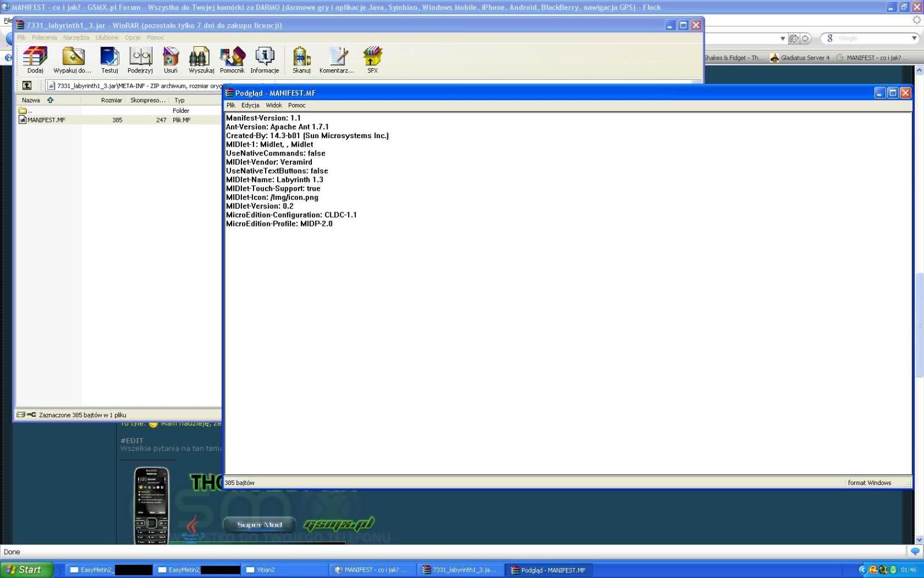
Task: Click the Usuń delete icon
Action: click(x=170, y=60)
